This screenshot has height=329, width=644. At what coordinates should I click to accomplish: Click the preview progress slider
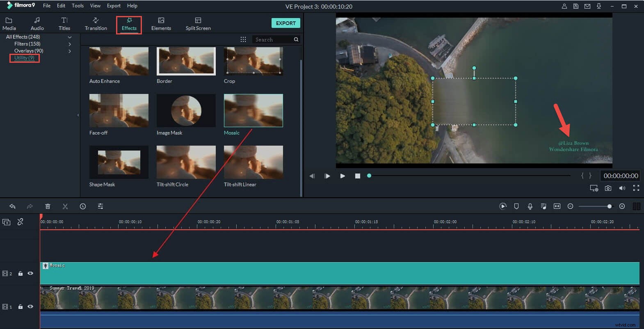tap(470, 176)
